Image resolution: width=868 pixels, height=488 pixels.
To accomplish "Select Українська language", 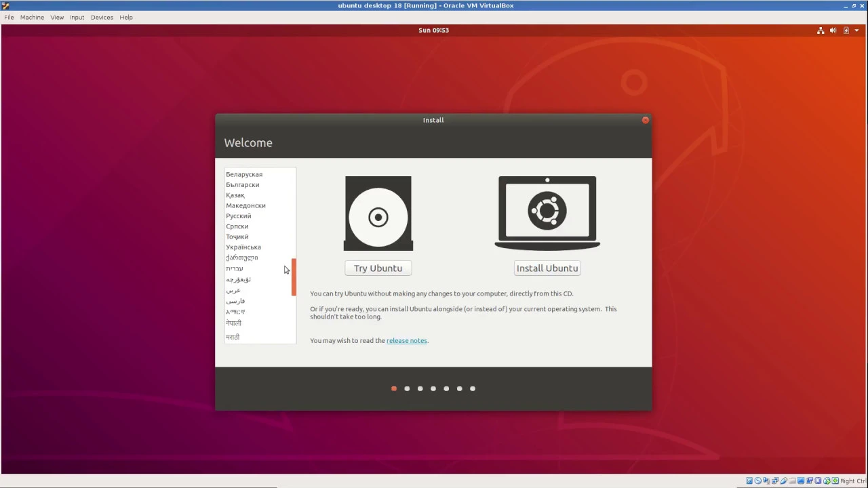I will (x=243, y=247).
